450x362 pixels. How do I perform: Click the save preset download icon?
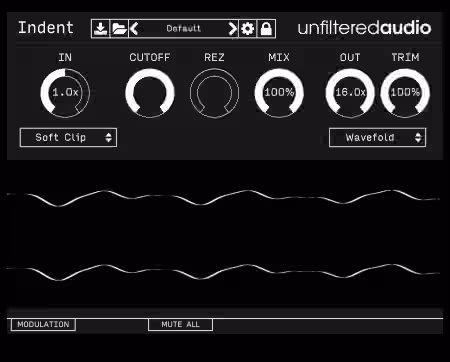[100, 29]
